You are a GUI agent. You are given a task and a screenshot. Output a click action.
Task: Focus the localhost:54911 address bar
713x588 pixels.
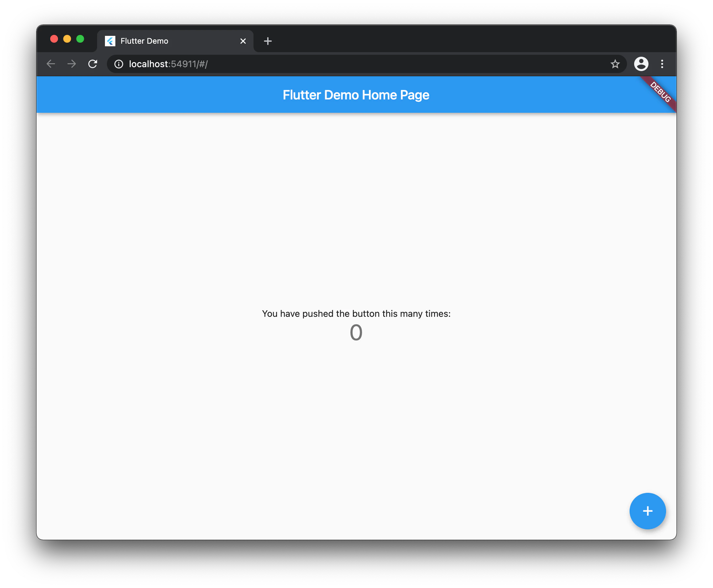click(366, 64)
